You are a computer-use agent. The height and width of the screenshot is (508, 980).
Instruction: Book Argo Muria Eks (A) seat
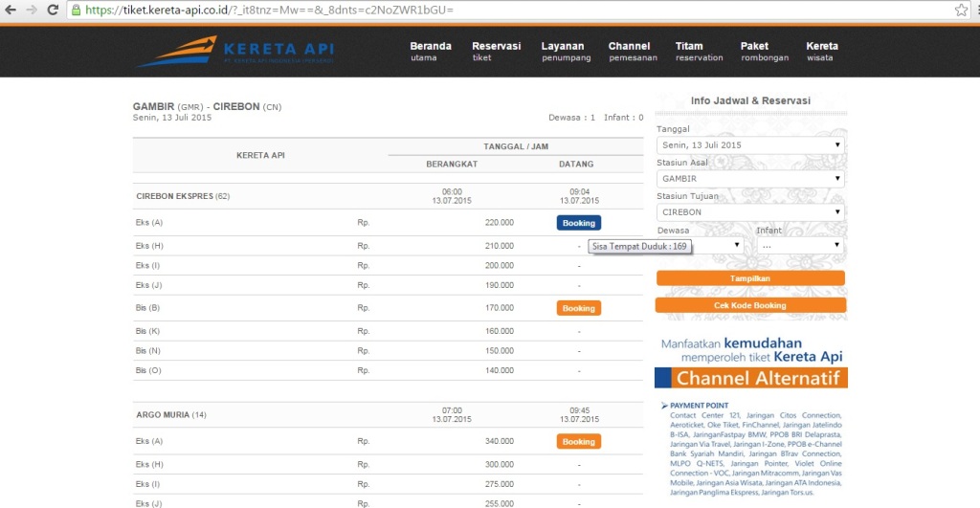578,442
